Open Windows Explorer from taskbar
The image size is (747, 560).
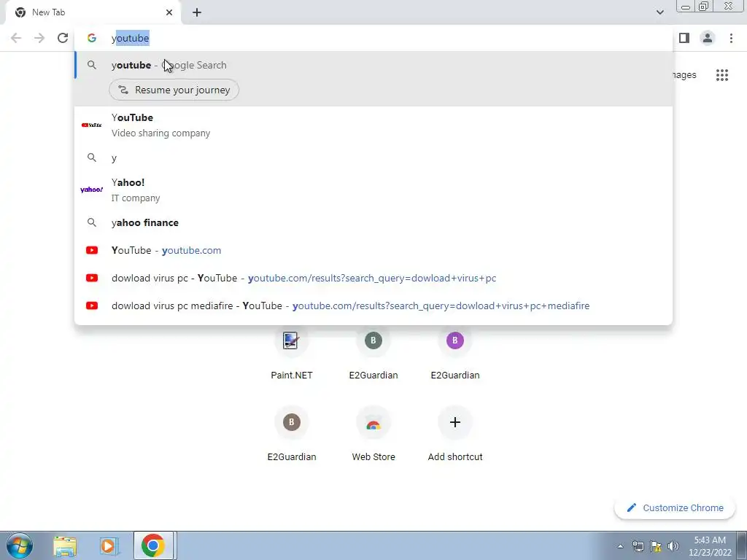[x=65, y=545]
